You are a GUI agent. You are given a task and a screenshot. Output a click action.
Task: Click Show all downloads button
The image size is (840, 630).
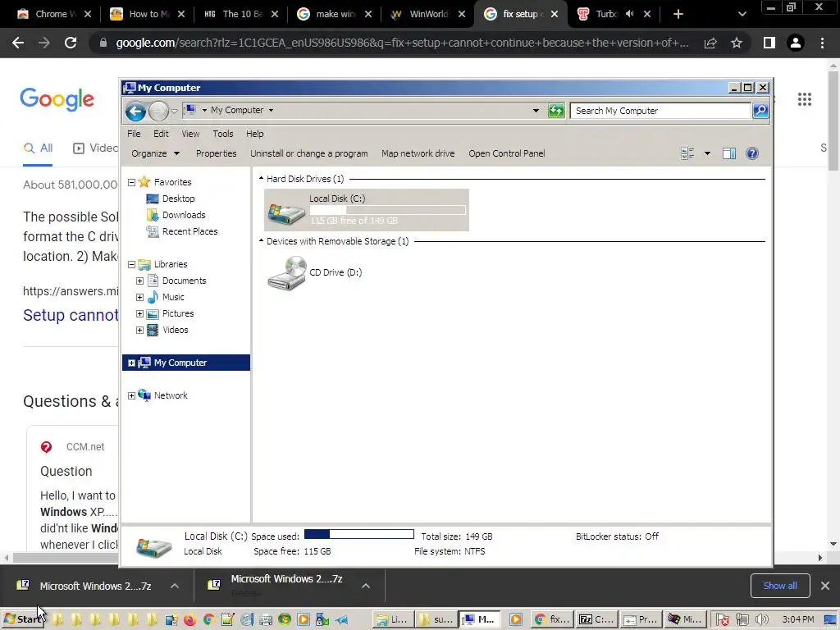click(780, 586)
